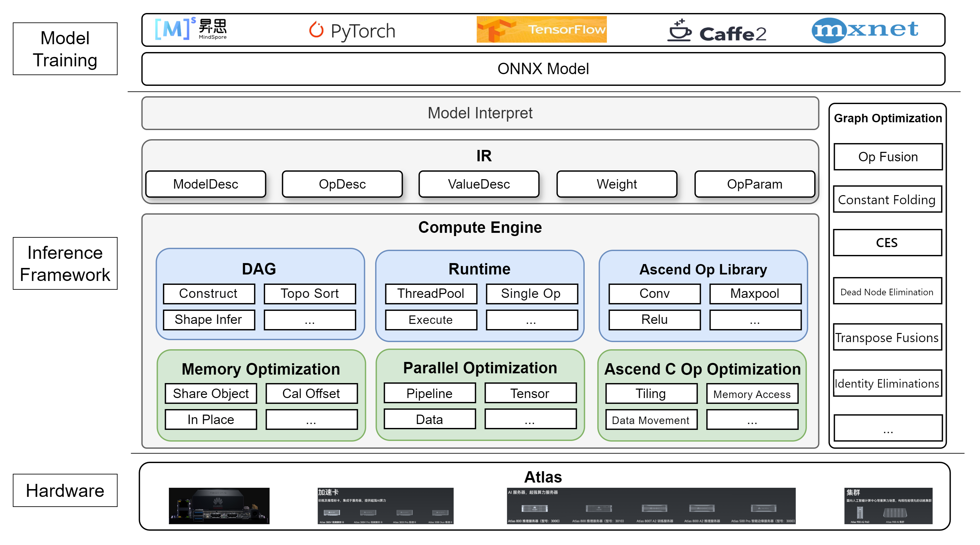Click the PyTorch logo
Image resolution: width=980 pixels, height=545 pixels.
coord(352,30)
